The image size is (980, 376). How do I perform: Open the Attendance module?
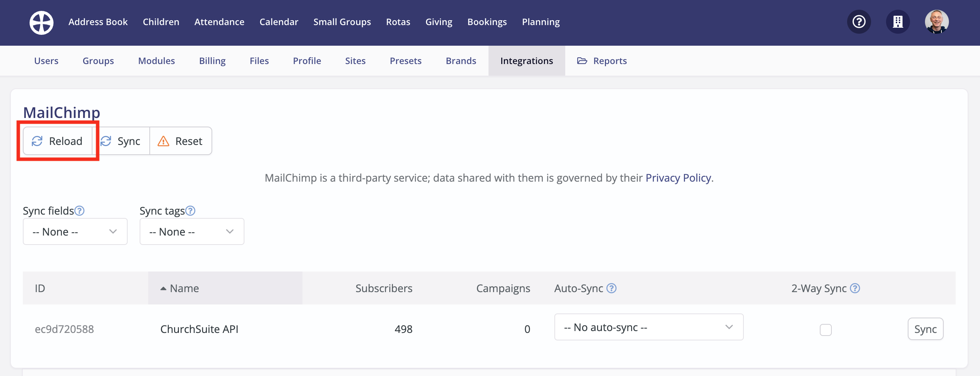click(219, 22)
